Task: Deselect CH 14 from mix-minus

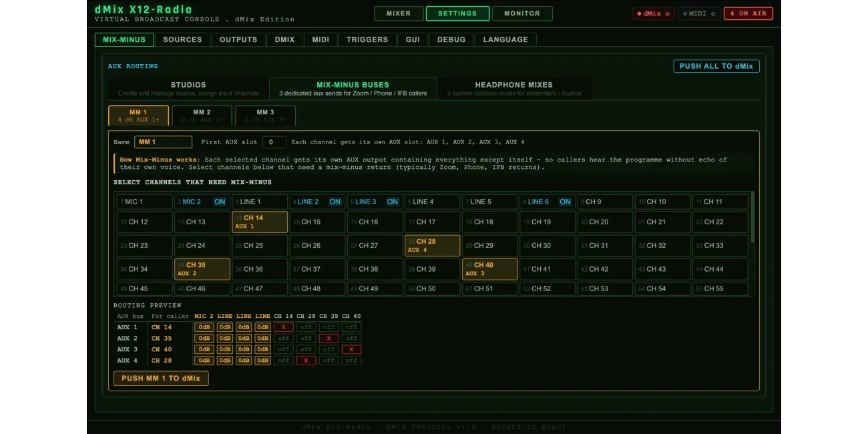Action: [260, 222]
